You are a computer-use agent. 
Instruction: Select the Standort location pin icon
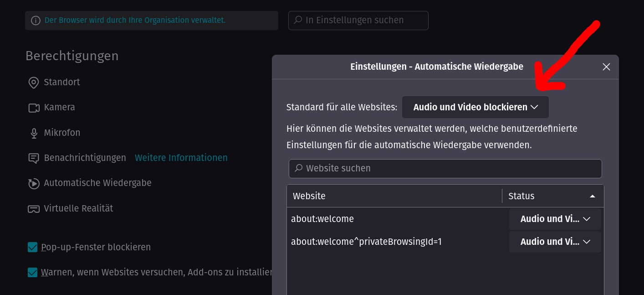[33, 83]
